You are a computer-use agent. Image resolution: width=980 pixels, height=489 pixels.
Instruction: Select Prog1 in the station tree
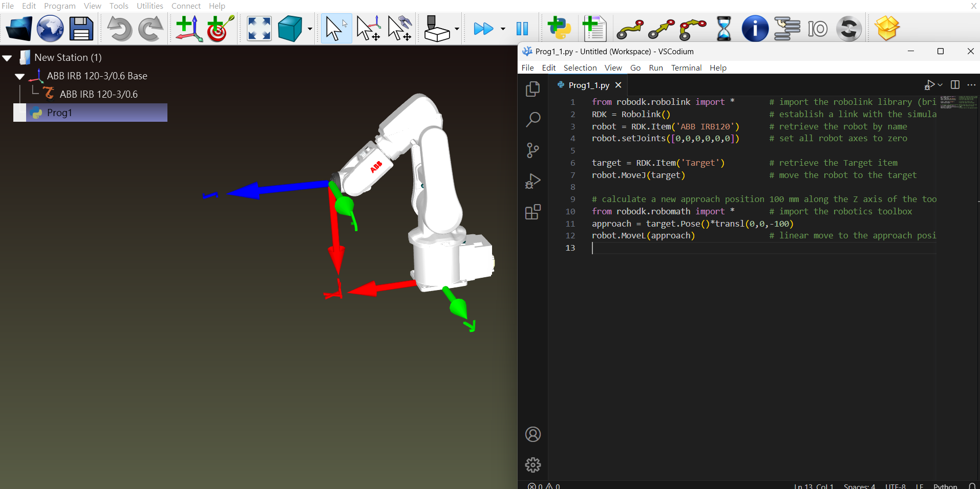(x=59, y=113)
